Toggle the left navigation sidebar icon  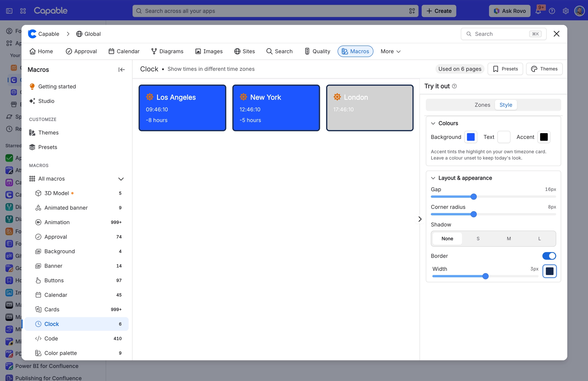[9, 11]
